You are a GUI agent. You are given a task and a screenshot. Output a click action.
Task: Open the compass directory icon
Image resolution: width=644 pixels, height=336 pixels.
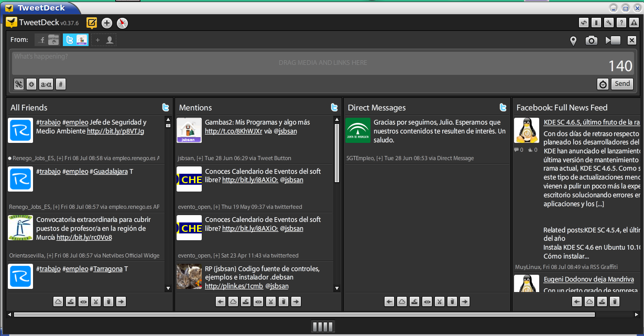tap(122, 23)
